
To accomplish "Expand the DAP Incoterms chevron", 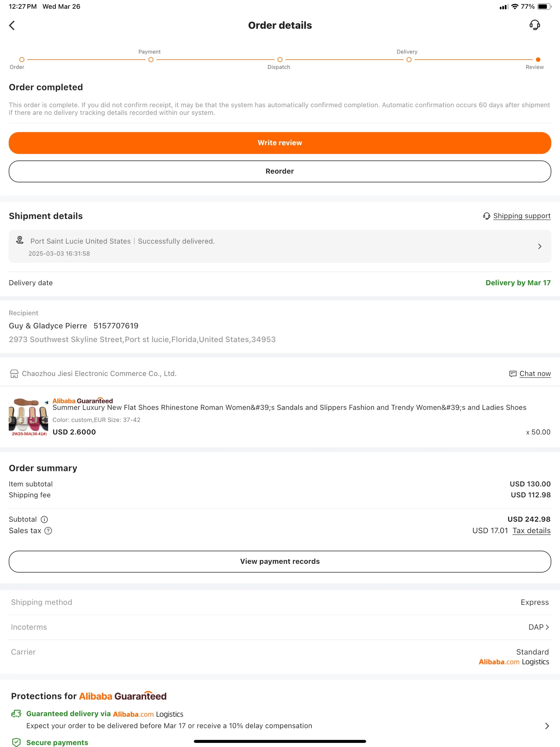I will 547,627.
